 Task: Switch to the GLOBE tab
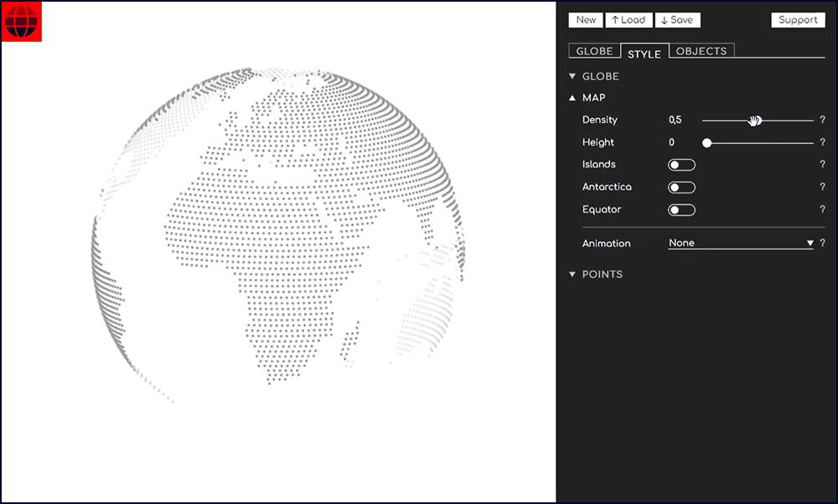pos(594,51)
